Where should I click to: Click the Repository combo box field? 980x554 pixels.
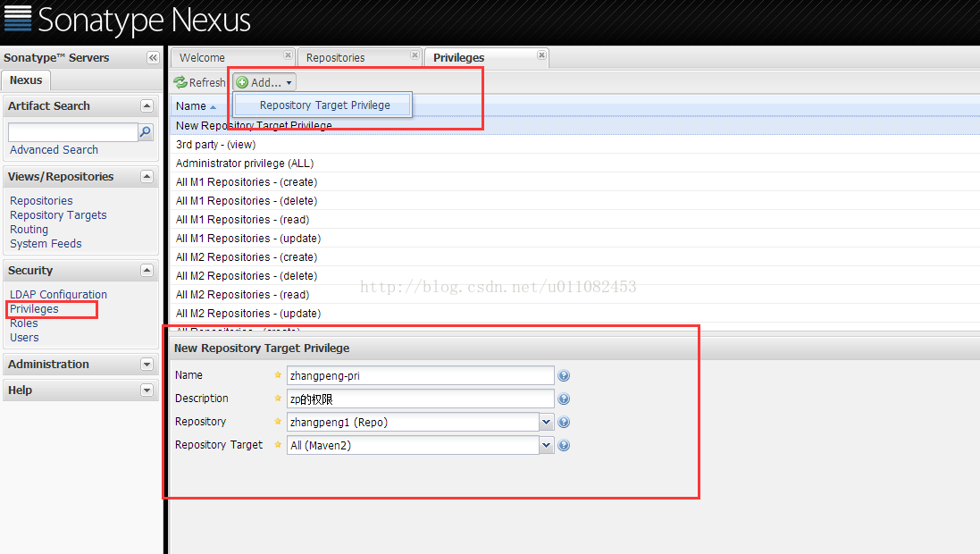point(413,422)
